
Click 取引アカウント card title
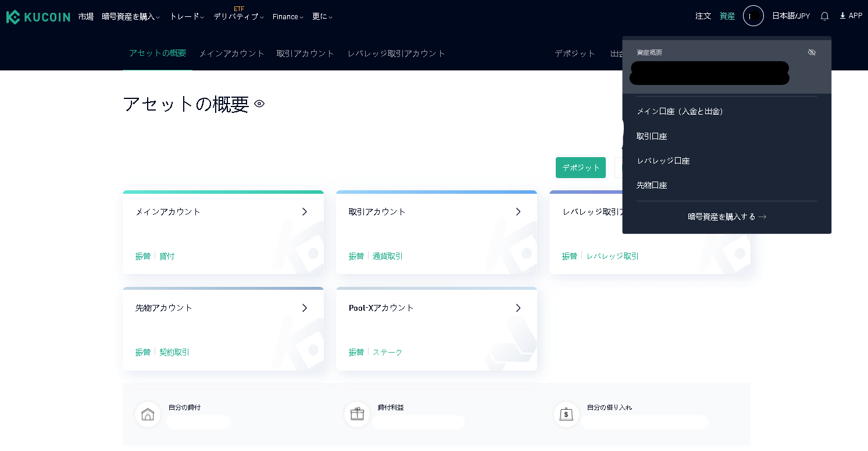(377, 212)
